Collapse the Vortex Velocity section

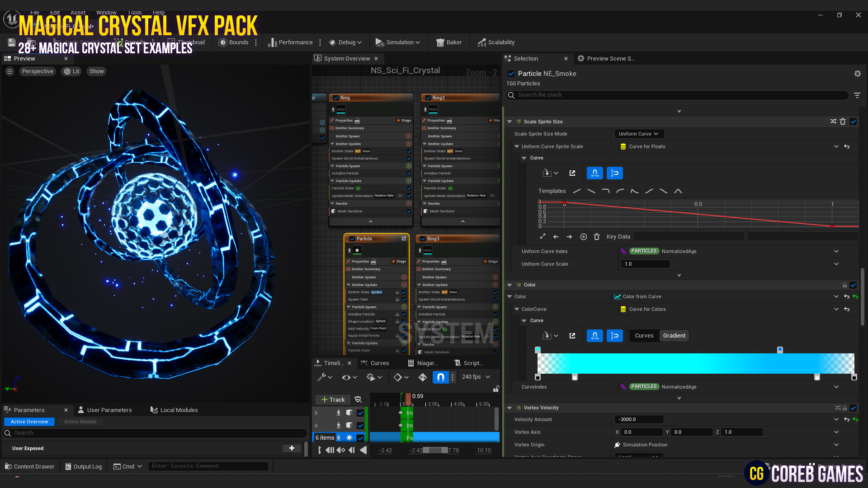510,408
